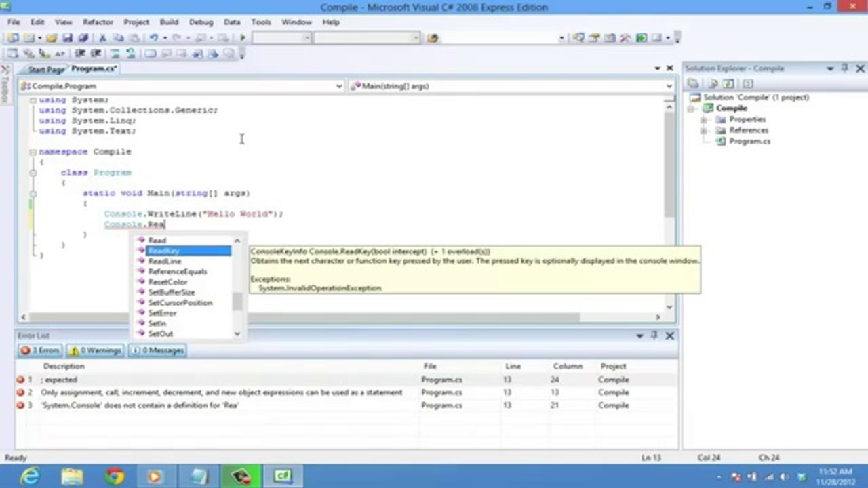Toggle the 0 Warnings filter button
The width and height of the screenshot is (868, 488).
point(96,350)
